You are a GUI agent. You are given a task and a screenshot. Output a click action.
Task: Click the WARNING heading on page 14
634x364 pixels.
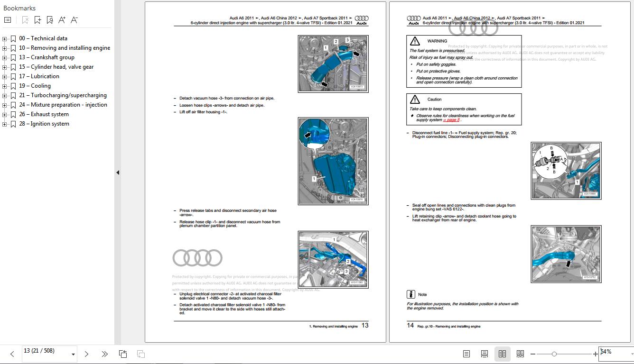pyautogui.click(x=437, y=41)
